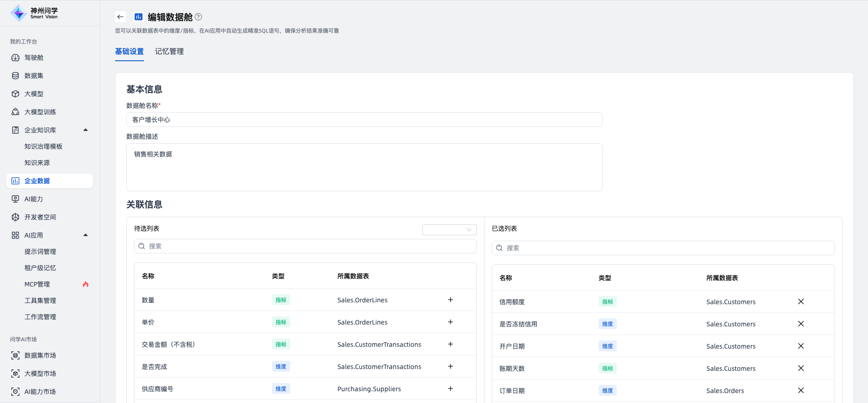This screenshot has height=403, width=868.
Task: Remove 开户日期 from selected list
Action: [x=801, y=346]
